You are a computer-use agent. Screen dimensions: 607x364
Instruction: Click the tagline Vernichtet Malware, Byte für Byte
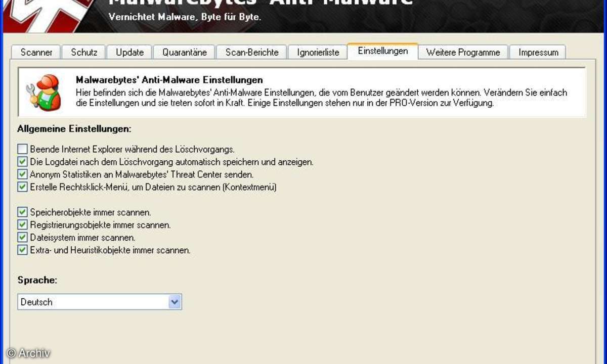click(x=185, y=17)
